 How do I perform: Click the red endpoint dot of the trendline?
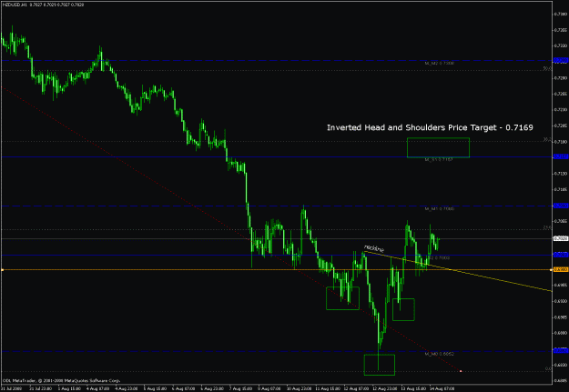461,371
